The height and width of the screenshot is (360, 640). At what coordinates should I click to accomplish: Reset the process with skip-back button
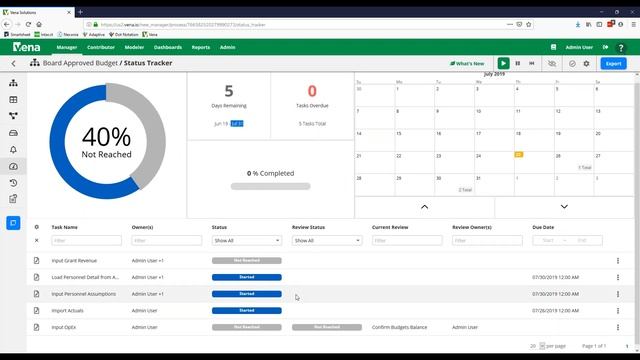pyautogui.click(x=531, y=63)
